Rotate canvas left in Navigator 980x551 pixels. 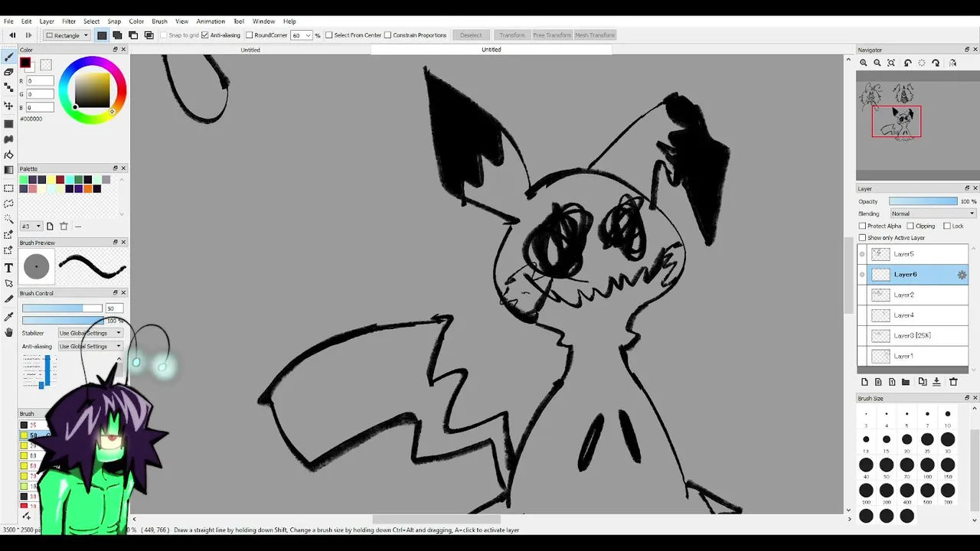(907, 63)
